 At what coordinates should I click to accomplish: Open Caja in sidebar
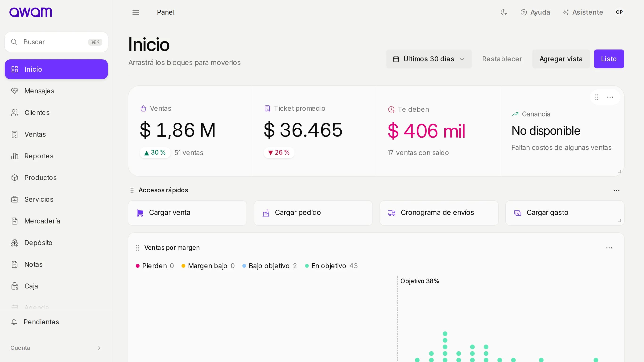[x=56, y=286]
